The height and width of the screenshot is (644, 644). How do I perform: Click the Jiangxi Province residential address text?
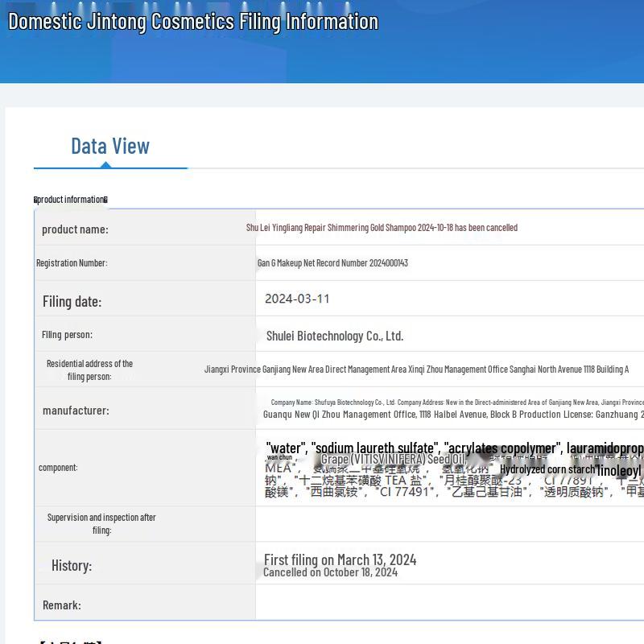(416, 369)
